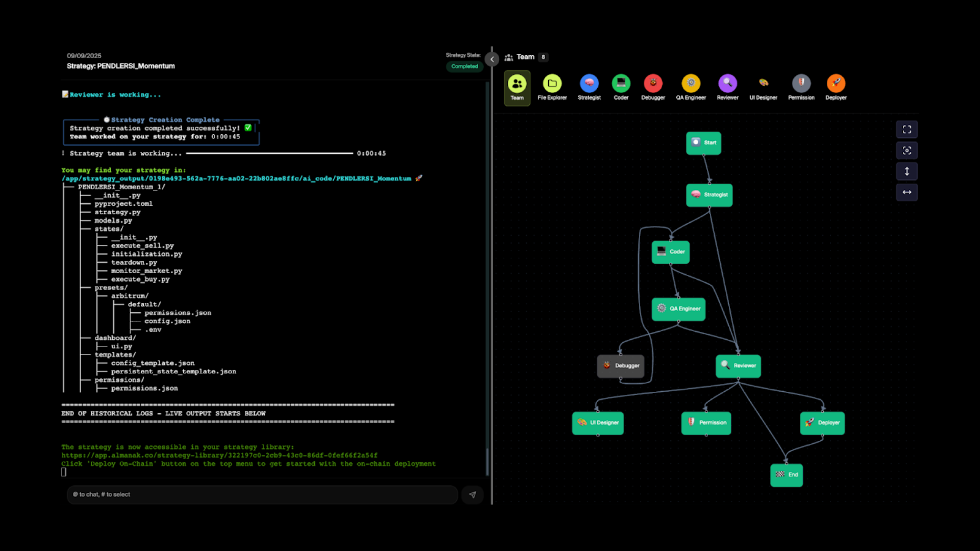Screen dimensions: 980x551
Task: Select the Deployer agent icon
Action: [x=836, y=83]
